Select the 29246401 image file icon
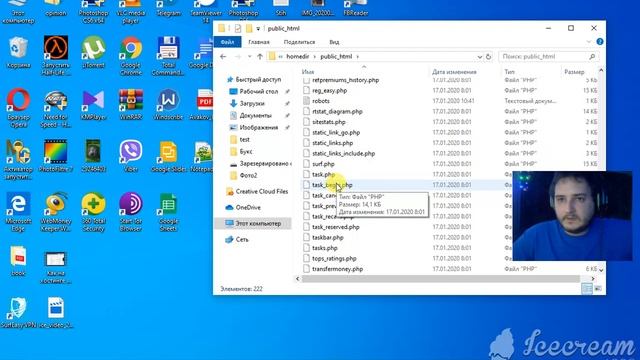Viewport: 640px width, 360px height. pyautogui.click(x=93, y=156)
